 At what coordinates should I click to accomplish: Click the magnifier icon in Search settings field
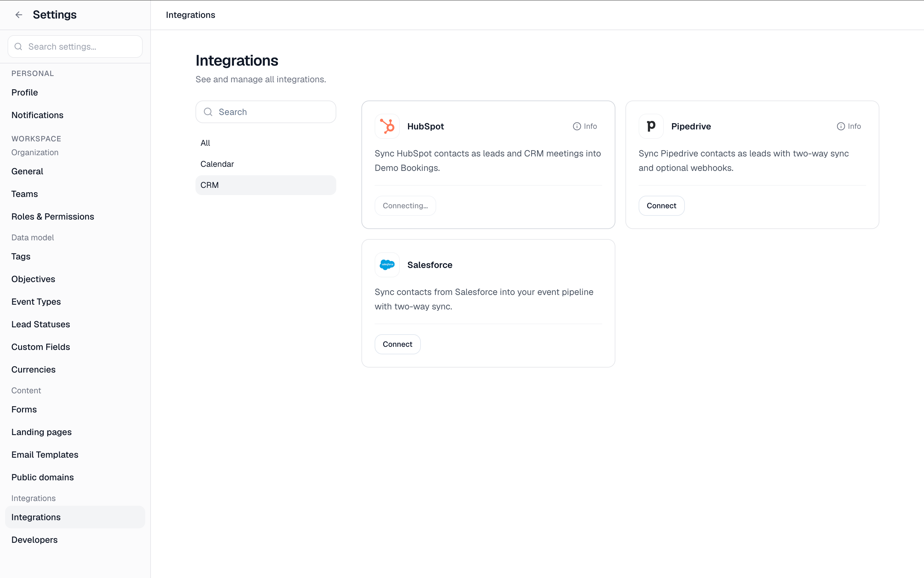tap(18, 46)
